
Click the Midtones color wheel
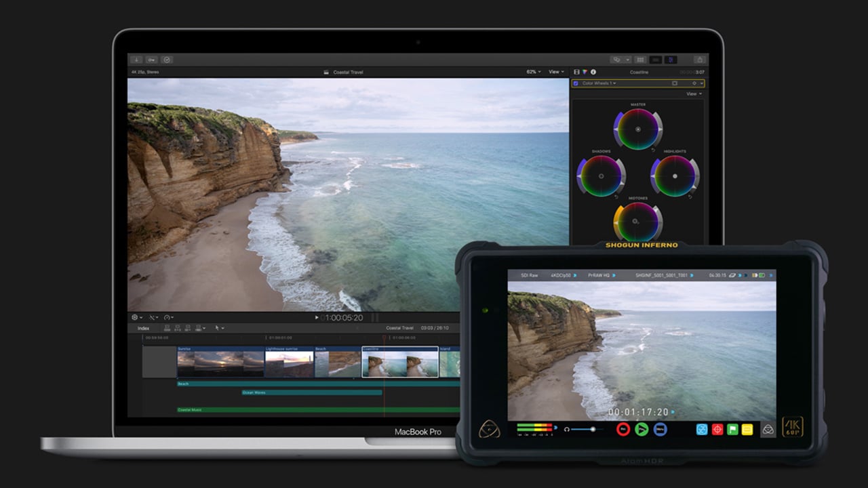pos(638,222)
